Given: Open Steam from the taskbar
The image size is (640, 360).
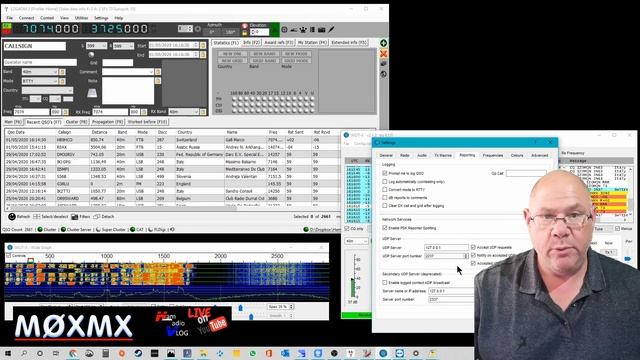Looking at the screenshot, I should click(138, 353).
